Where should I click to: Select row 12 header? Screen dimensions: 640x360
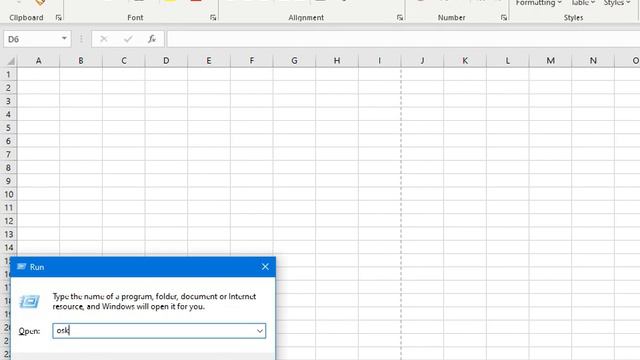[x=8, y=221]
